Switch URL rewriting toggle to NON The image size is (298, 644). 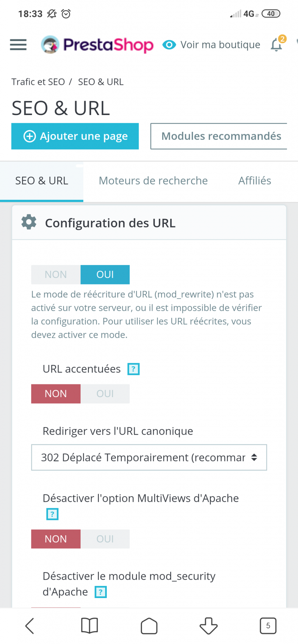(x=56, y=274)
